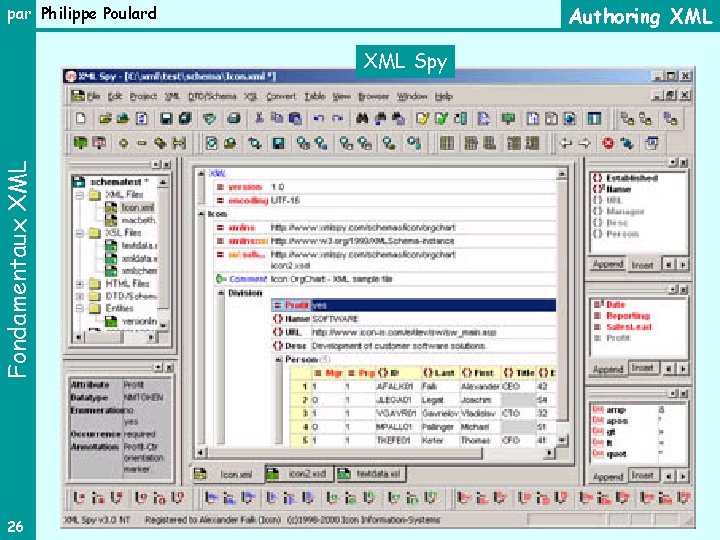The width and height of the screenshot is (720, 540).
Task: Click the Undo arrow icon
Action: [x=318, y=118]
